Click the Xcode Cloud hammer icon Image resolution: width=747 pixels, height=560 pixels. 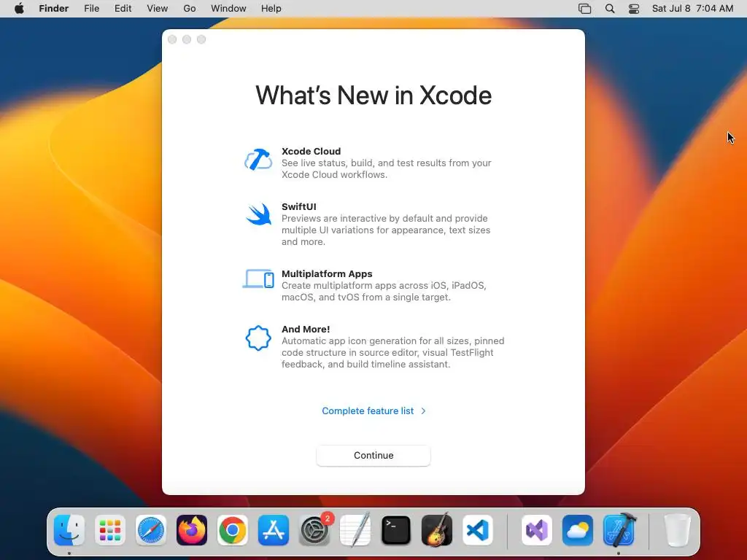258,160
